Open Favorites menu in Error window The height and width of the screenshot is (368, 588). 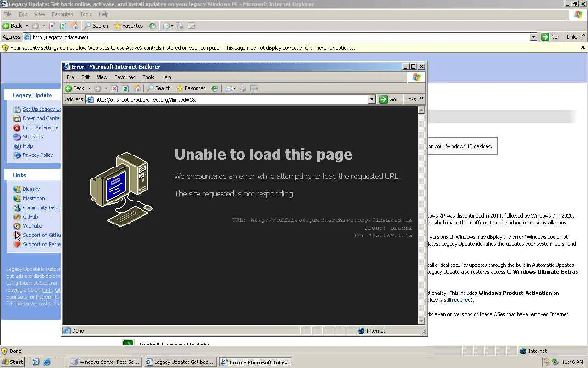124,77
